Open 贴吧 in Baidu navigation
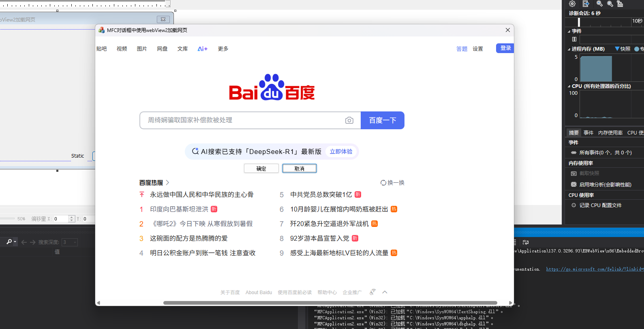Screen dimensions: 644x329 [x=102, y=49]
